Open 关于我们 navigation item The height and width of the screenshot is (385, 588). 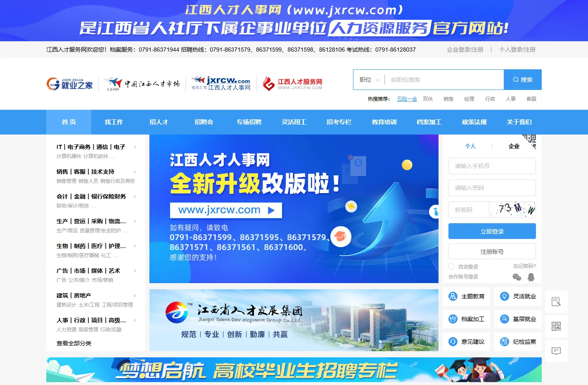click(x=519, y=122)
